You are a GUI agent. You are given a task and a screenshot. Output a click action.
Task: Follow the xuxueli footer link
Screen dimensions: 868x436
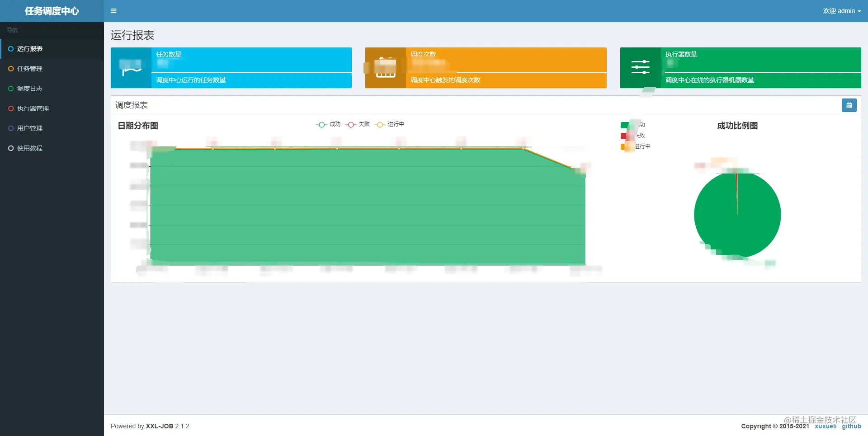click(x=826, y=426)
